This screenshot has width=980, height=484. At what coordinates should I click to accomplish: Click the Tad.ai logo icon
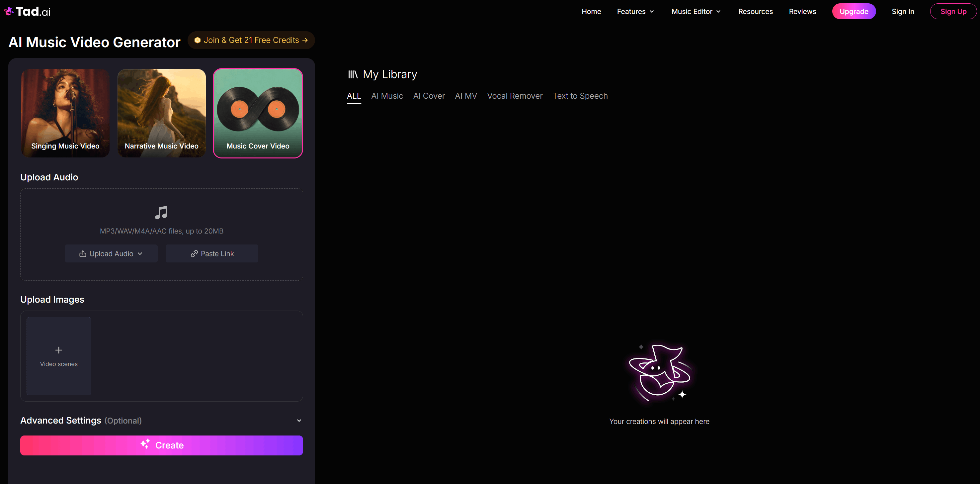click(x=9, y=11)
